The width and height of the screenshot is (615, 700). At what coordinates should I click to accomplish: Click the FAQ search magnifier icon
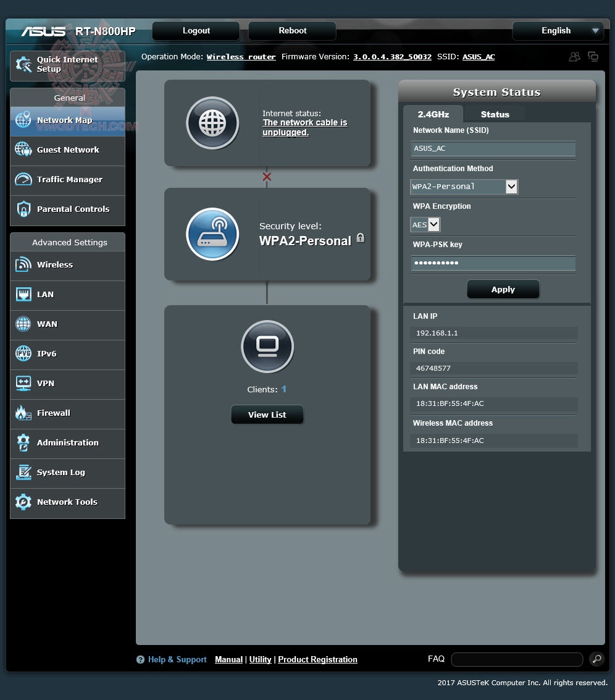[596, 659]
